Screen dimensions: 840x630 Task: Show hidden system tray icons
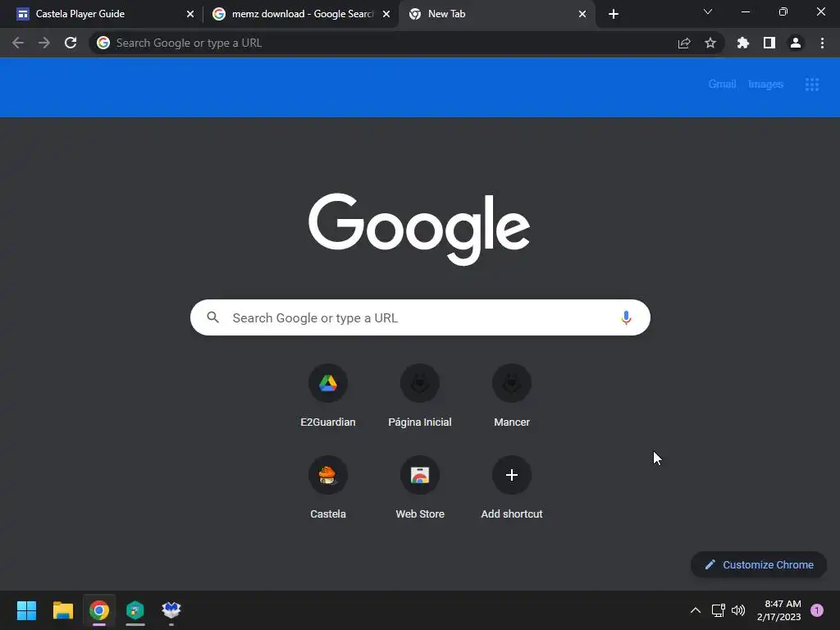(696, 610)
